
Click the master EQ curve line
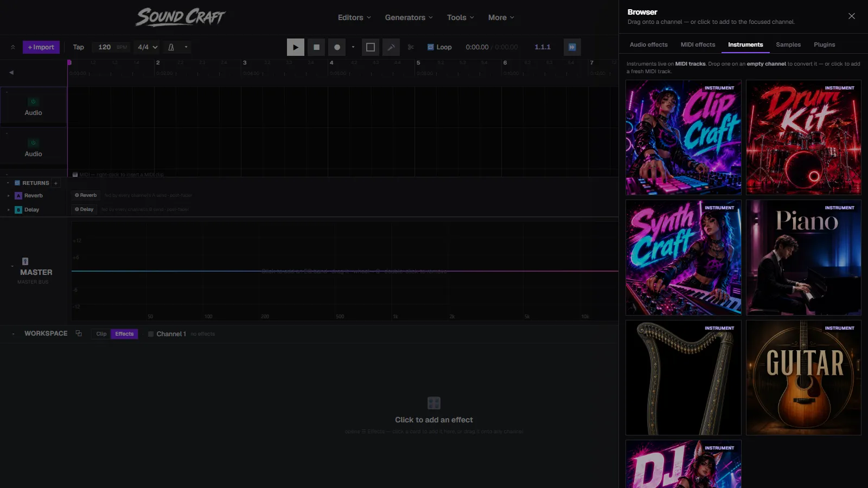click(x=345, y=271)
